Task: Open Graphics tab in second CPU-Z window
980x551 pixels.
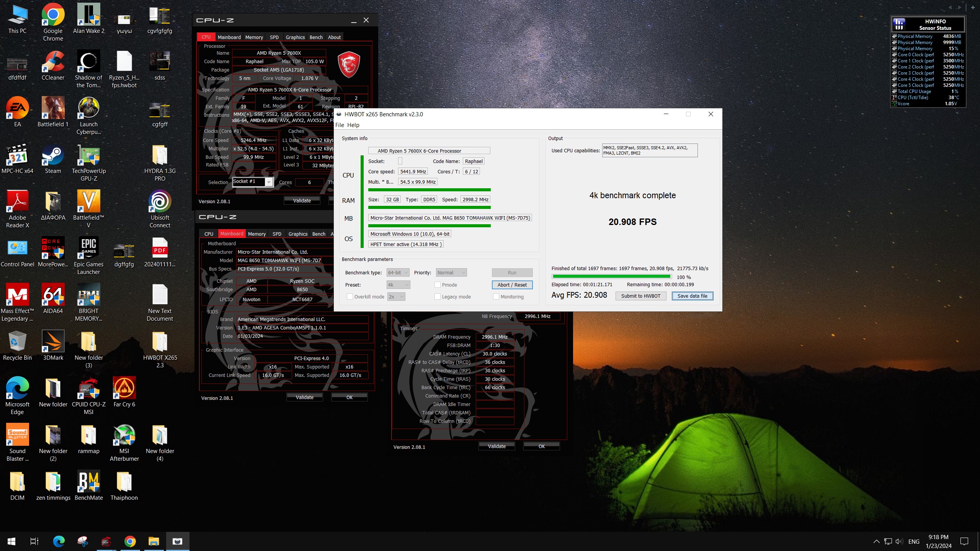Action: coord(298,234)
